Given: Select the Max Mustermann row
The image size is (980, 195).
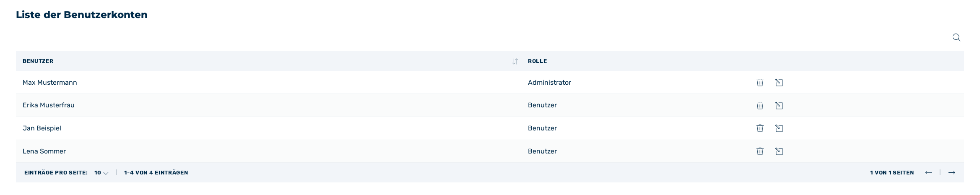Looking at the screenshot, I should (x=490, y=83).
